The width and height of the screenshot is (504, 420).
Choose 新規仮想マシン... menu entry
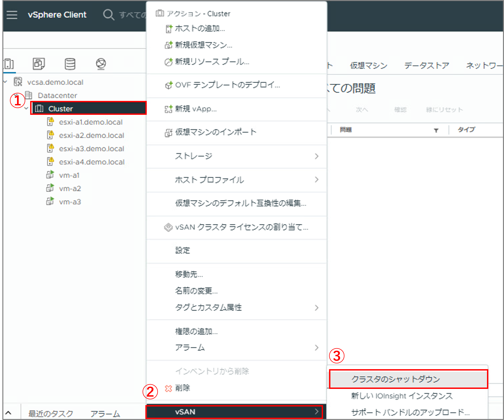pyautogui.click(x=203, y=45)
